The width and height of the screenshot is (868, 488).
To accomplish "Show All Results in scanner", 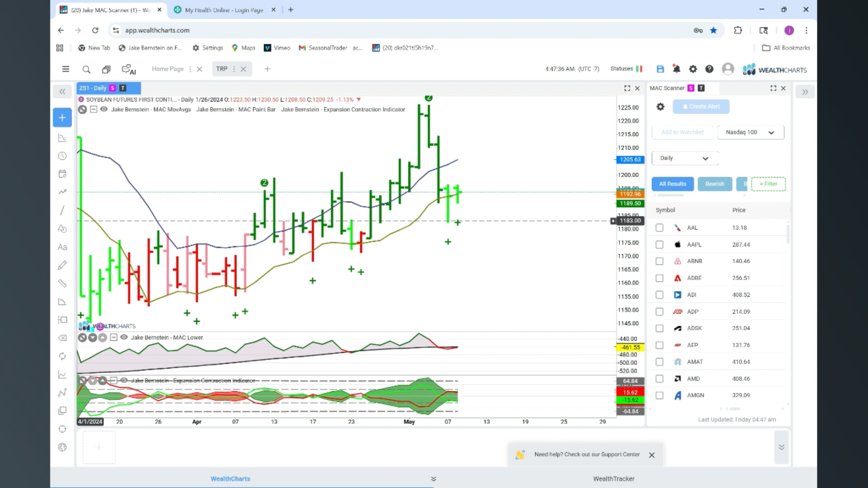I will pos(672,184).
